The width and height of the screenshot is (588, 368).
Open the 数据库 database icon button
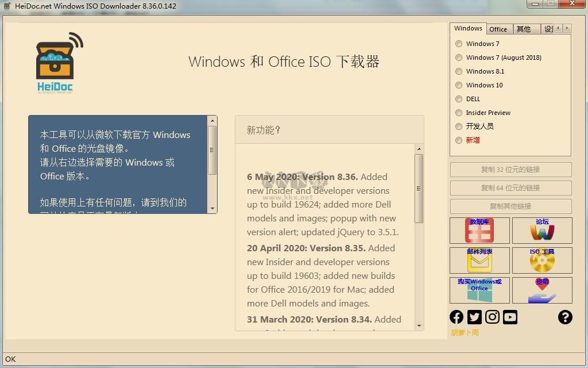[479, 231]
